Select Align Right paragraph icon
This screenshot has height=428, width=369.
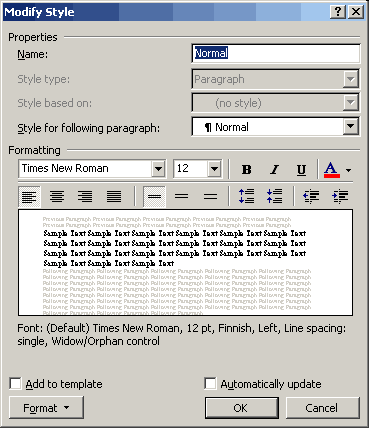tap(85, 196)
